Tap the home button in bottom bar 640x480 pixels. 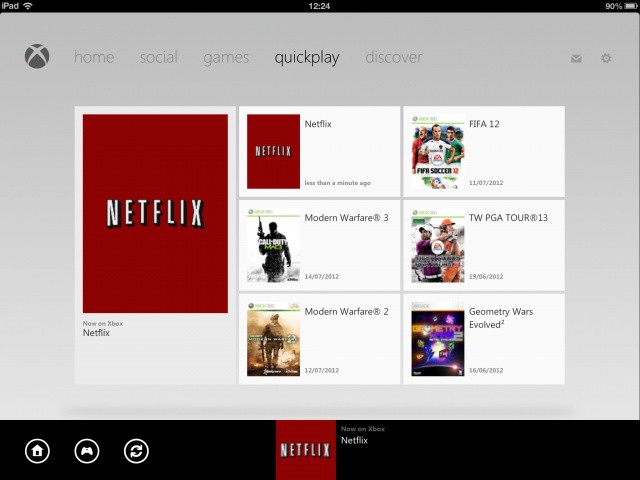37,451
